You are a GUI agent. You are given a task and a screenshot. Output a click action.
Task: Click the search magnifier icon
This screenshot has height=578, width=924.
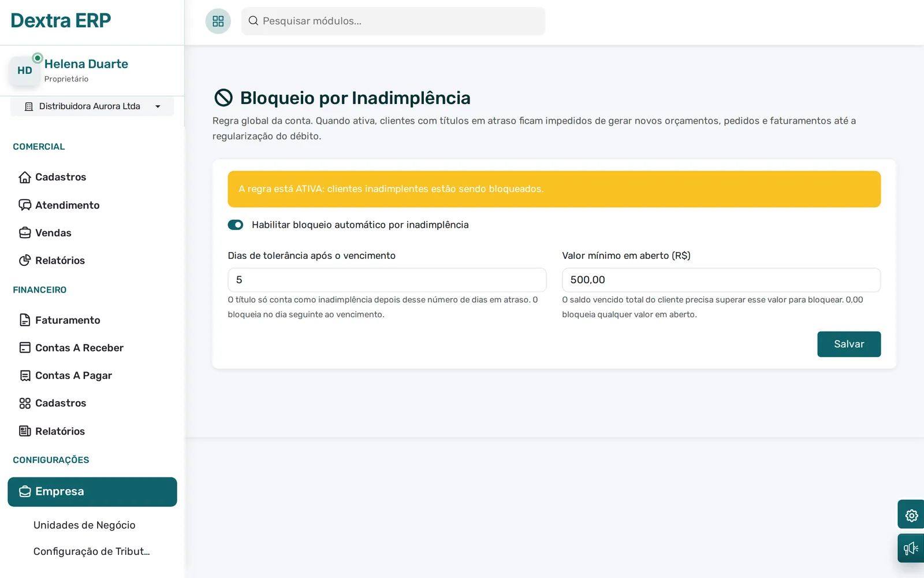[253, 21]
